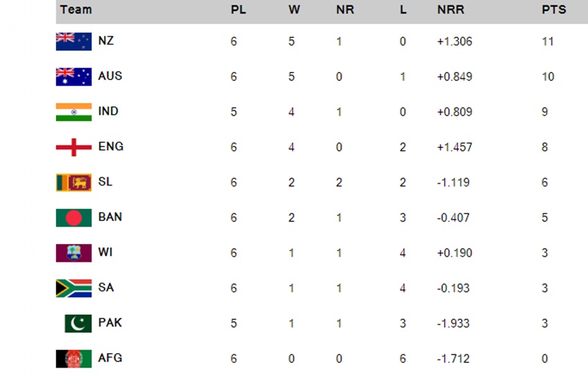Select the Sri Lanka flag icon

point(73,182)
